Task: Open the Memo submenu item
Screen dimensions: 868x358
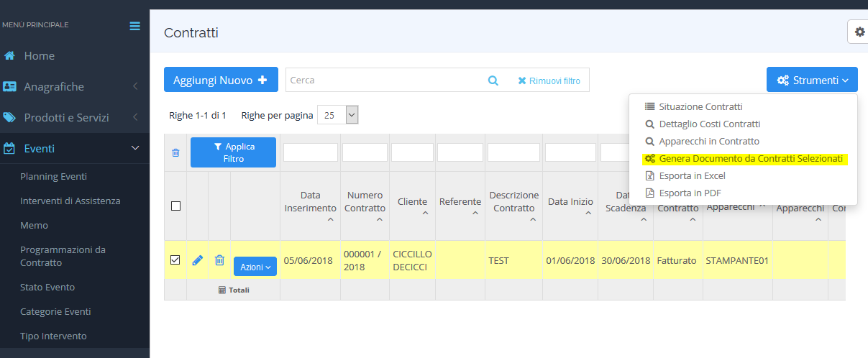Action: pyautogui.click(x=34, y=226)
